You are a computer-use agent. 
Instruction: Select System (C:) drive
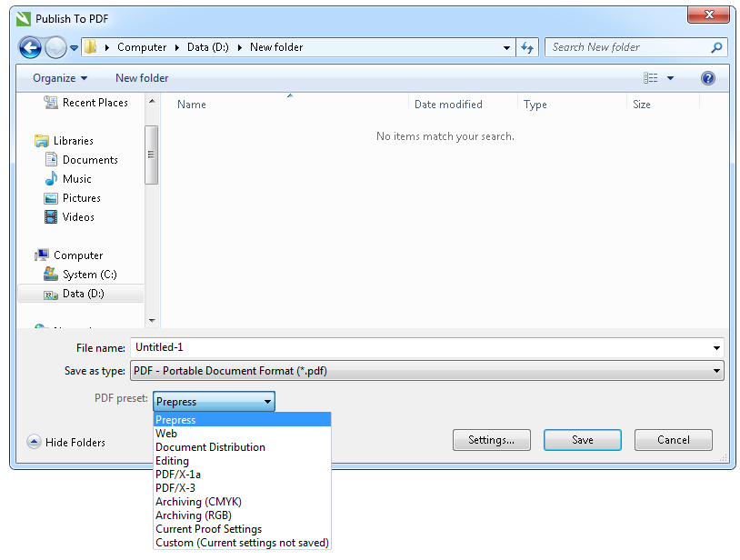click(x=80, y=275)
